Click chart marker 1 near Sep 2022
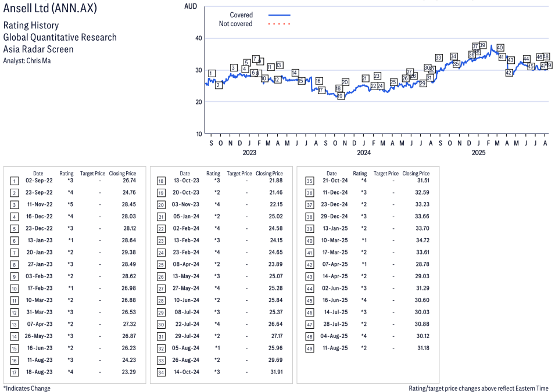Screen dimensions: 555x392 212,73
